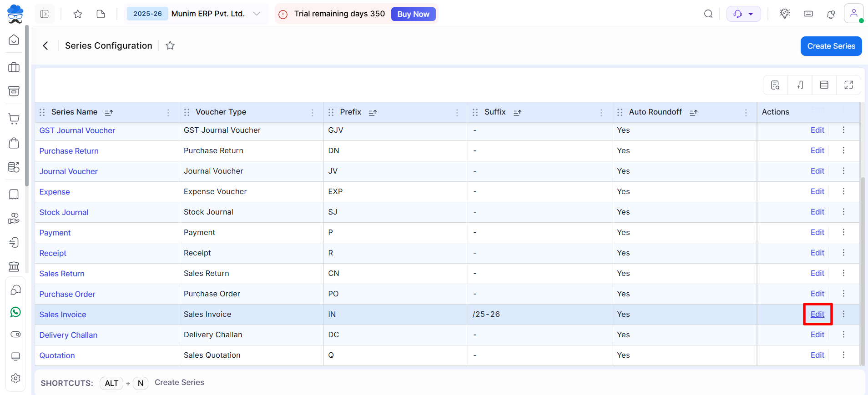Click the bank building sidebar icon

(x=14, y=266)
